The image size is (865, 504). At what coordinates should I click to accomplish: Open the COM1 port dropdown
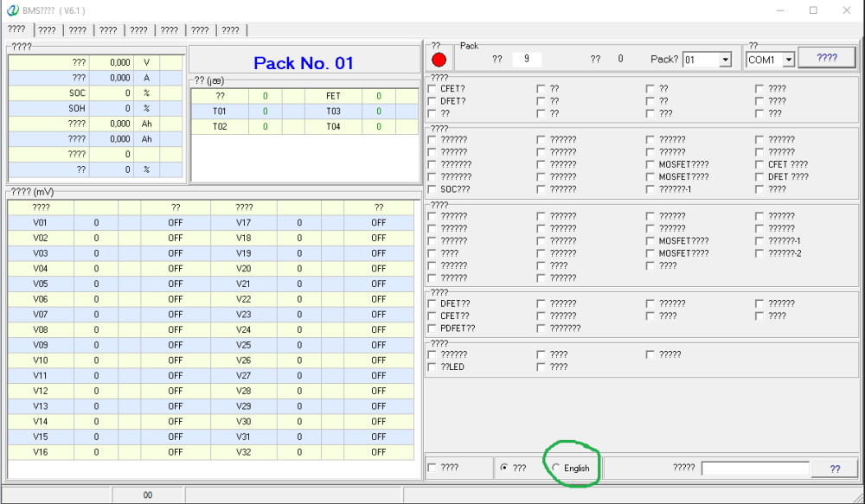[x=788, y=60]
